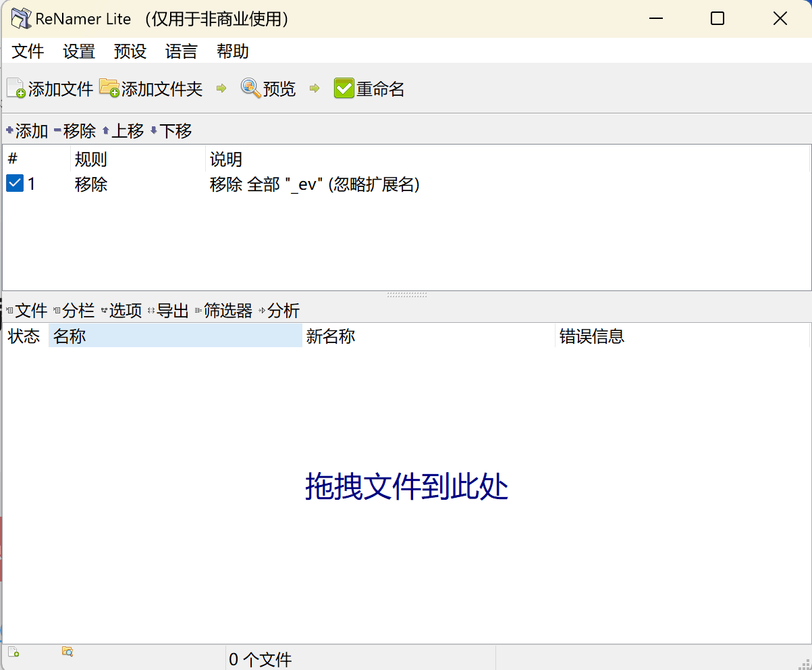Click the Preview (预览) magnifier icon
812x670 pixels.
(x=250, y=88)
